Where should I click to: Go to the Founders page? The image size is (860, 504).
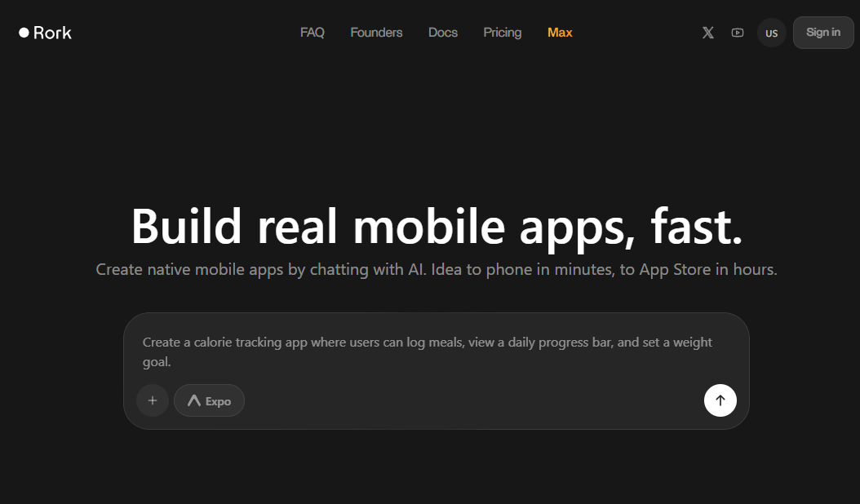pyautogui.click(x=376, y=33)
